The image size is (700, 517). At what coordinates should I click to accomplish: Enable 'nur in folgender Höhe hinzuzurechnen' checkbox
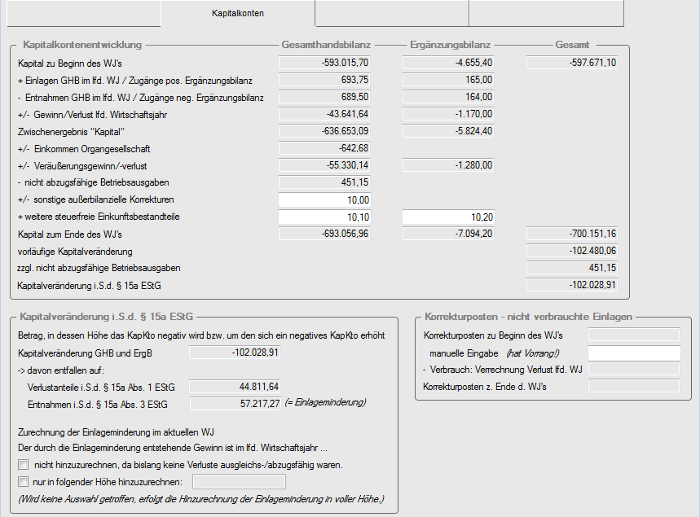pyautogui.click(x=24, y=482)
